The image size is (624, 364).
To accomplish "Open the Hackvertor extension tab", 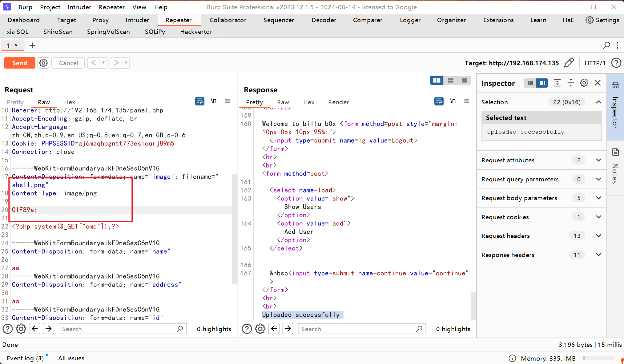I will click(196, 32).
